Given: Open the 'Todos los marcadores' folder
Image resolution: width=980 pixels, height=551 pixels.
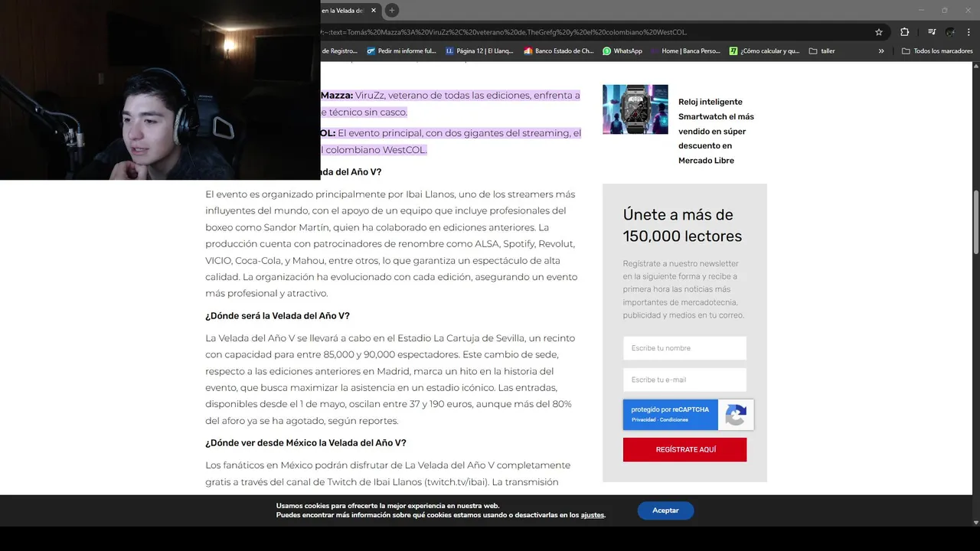Looking at the screenshot, I should click(x=937, y=51).
